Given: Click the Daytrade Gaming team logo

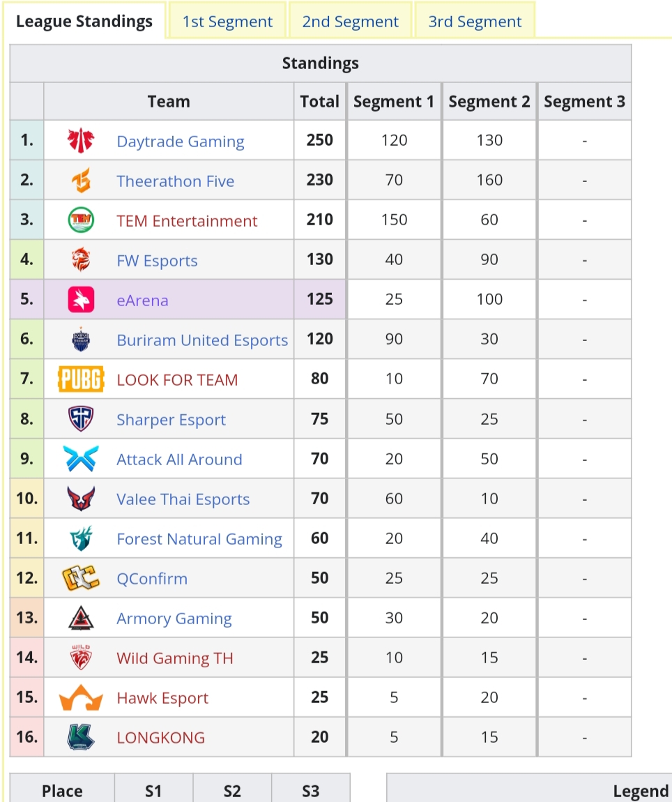Looking at the screenshot, I should click(x=81, y=140).
